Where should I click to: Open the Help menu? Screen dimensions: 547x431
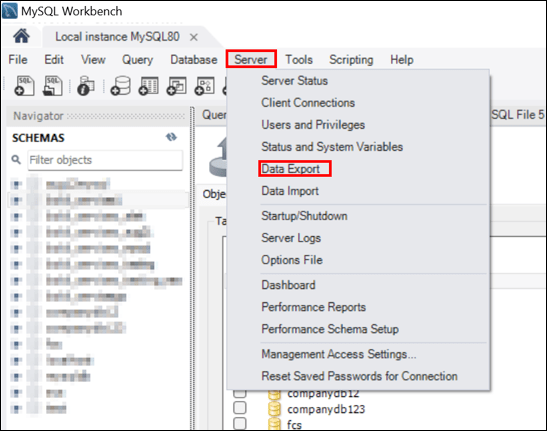[x=402, y=59]
